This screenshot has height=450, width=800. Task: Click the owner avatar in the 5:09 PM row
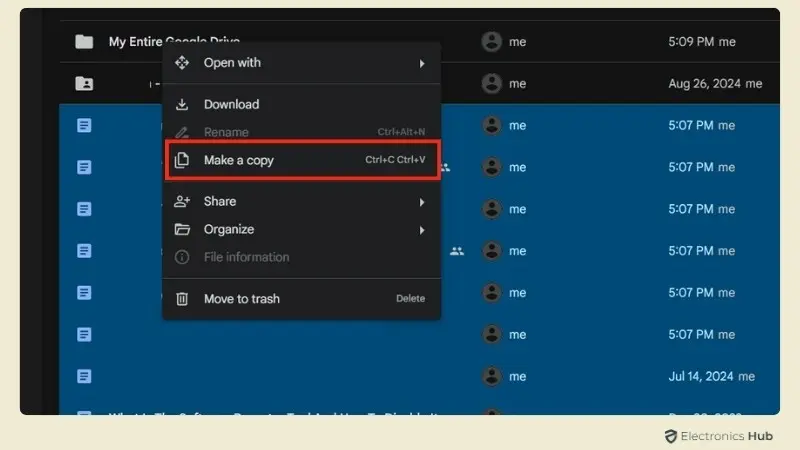pos(492,42)
